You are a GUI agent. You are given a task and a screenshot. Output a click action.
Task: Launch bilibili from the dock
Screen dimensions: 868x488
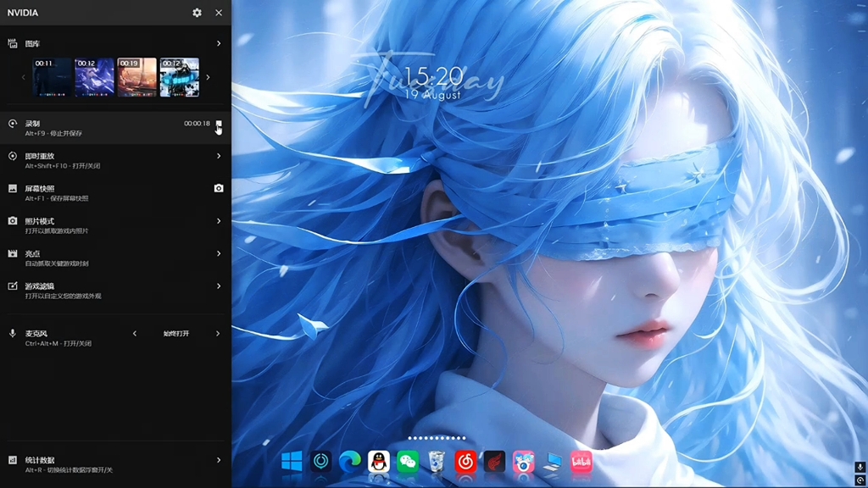point(581,461)
